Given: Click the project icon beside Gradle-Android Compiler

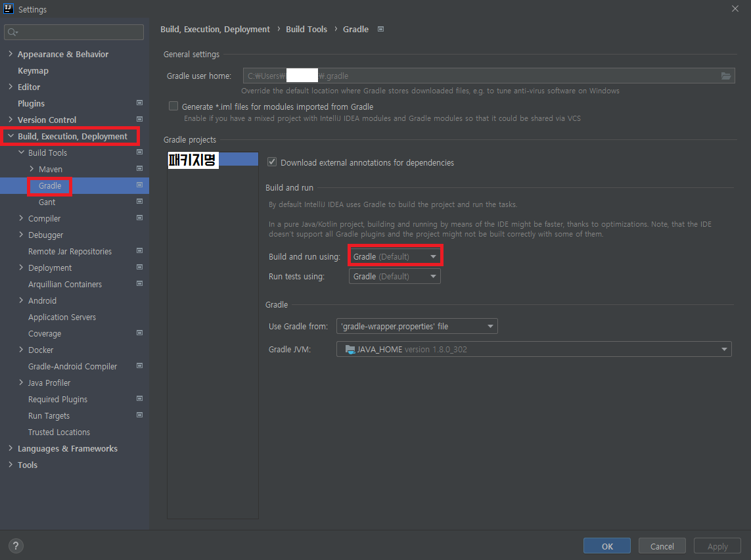Looking at the screenshot, I should point(140,365).
